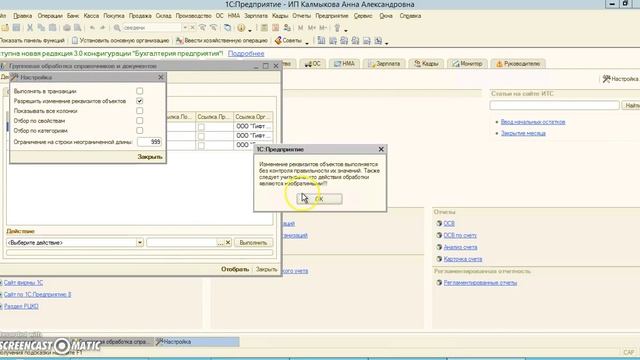Open the 'Выберите действие' dropdown arrow

pyautogui.click(x=140, y=242)
